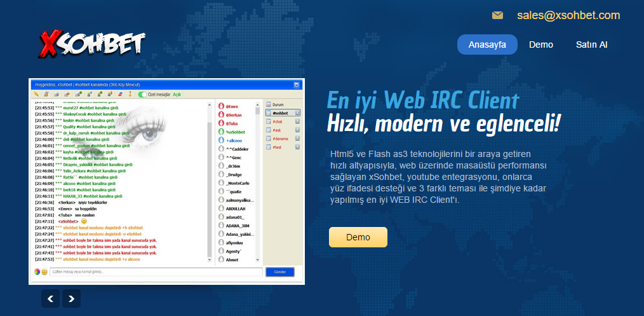Click the Gönder send button
The image size is (644, 316).
click(279, 271)
